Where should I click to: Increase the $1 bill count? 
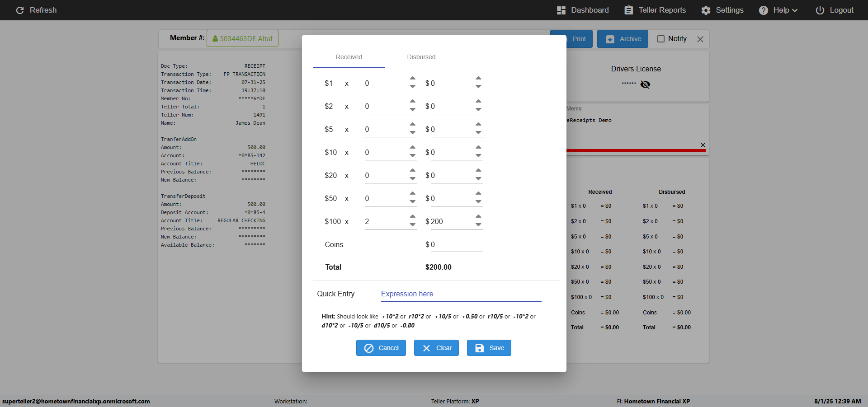(413, 78)
